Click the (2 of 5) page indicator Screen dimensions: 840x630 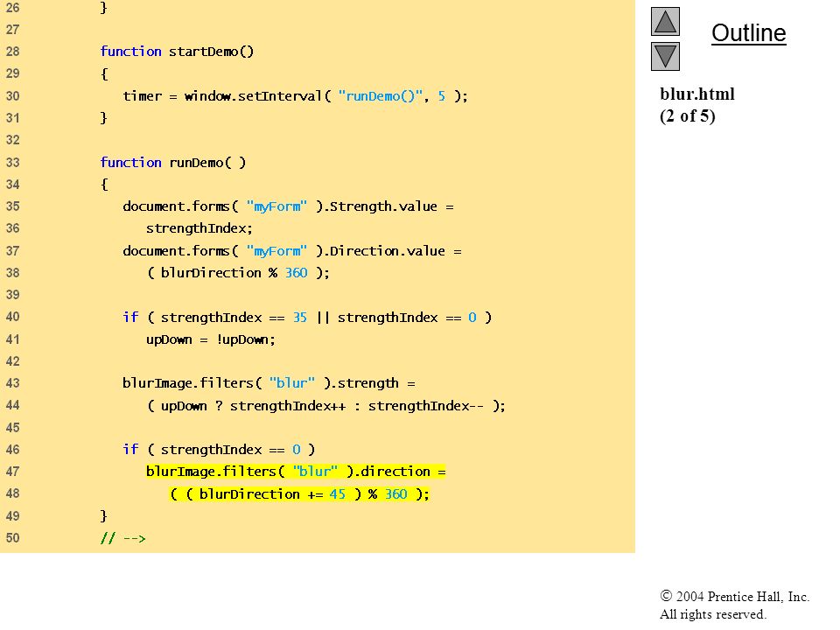click(688, 116)
